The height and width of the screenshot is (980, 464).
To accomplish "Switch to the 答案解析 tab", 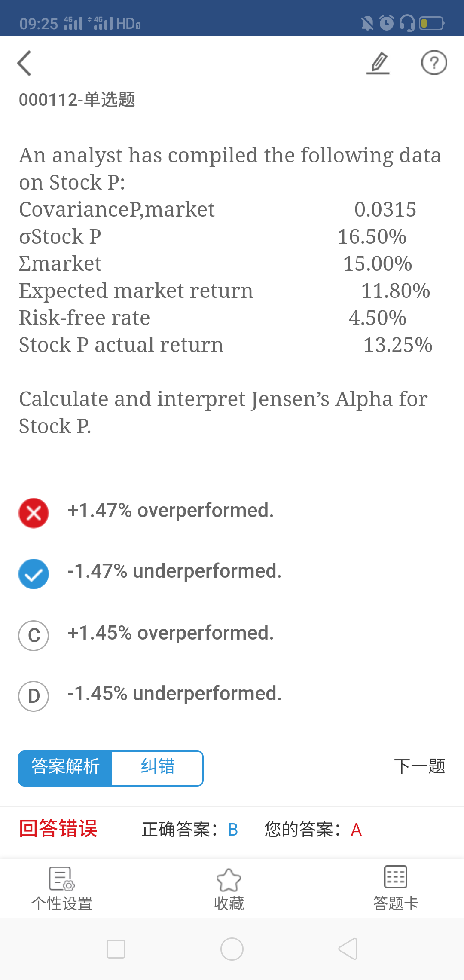I will pyautogui.click(x=65, y=768).
